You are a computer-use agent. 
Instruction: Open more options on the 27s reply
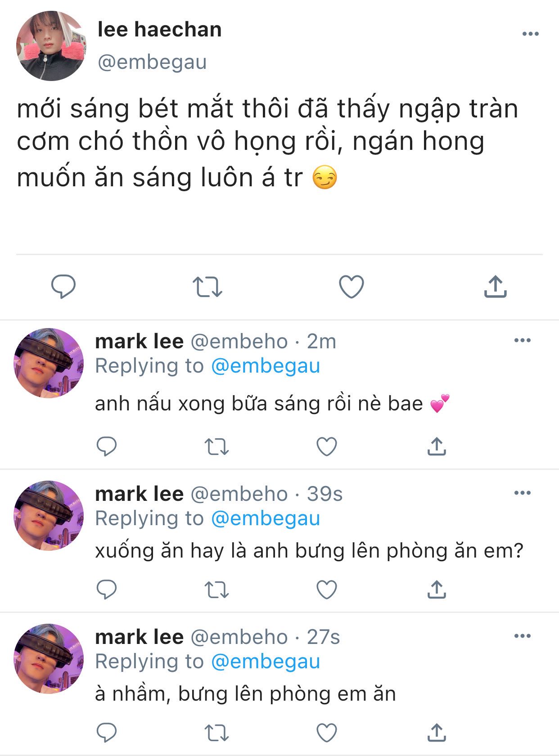point(522,636)
